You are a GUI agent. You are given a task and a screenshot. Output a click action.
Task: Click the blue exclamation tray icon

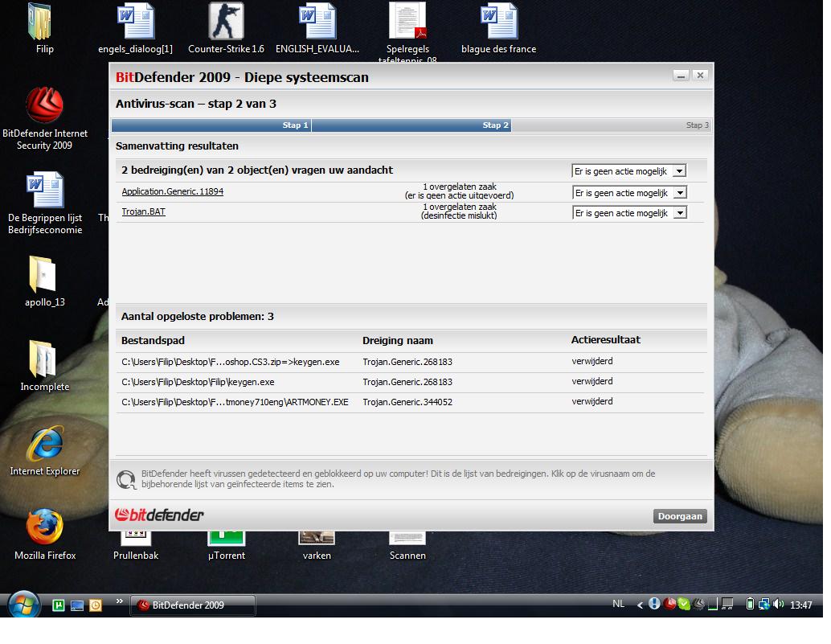654,604
